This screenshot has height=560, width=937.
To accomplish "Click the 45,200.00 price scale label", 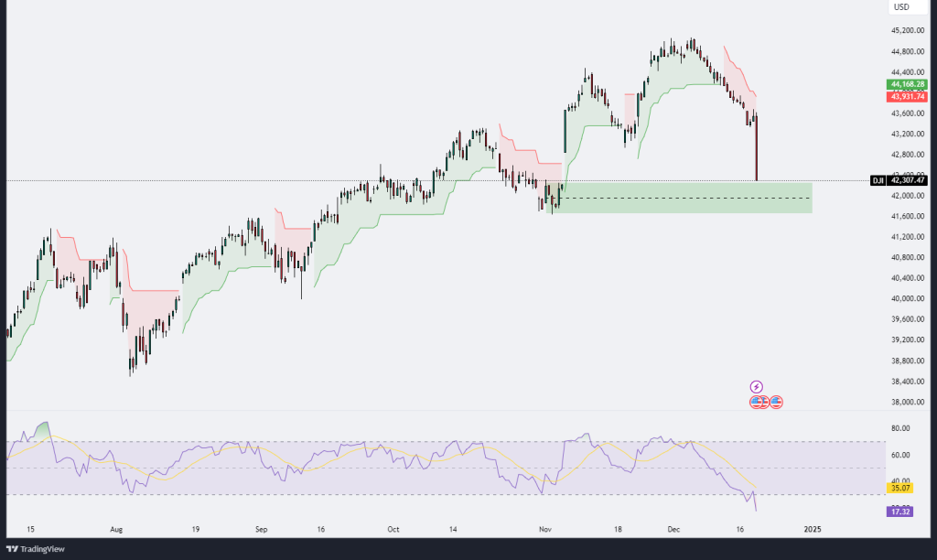I will point(908,30).
